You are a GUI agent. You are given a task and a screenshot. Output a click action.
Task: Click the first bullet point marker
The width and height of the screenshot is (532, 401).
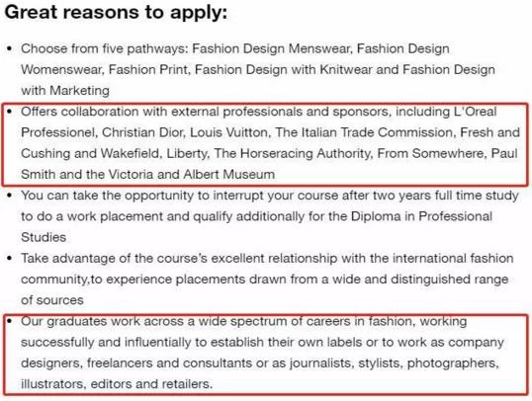coord(9,48)
